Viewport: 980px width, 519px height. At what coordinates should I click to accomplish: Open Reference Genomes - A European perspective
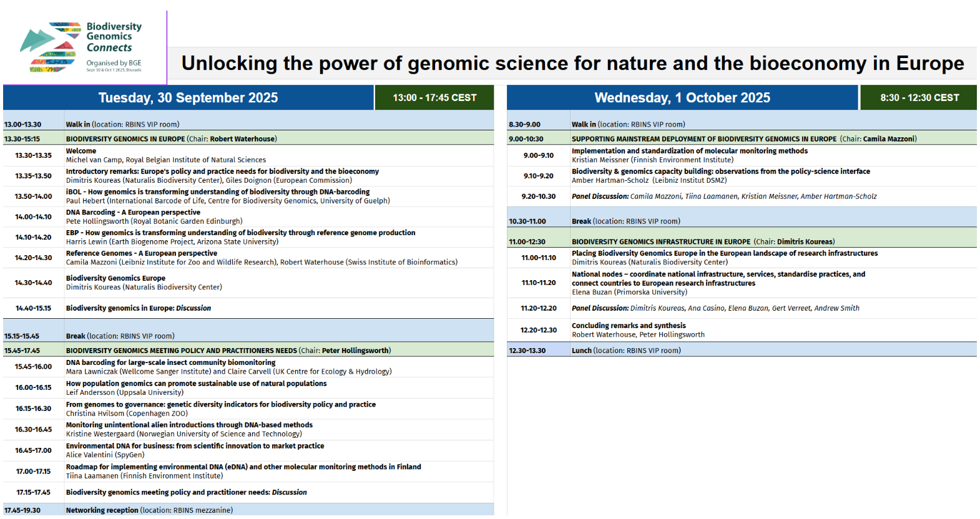coord(142,253)
